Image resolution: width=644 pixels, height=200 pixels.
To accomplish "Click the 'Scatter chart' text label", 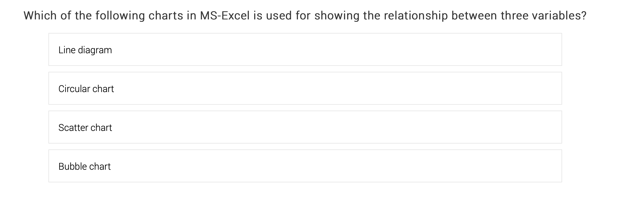I will point(85,128).
